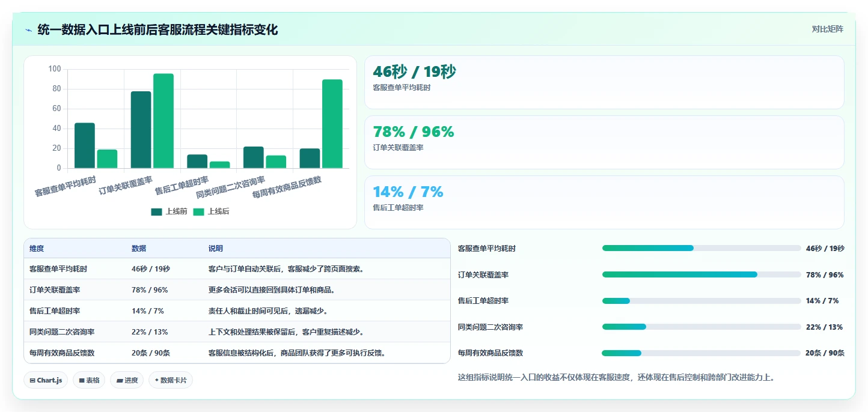Click the progress bar for 同类问题二次咨询率

pyautogui.click(x=701, y=327)
